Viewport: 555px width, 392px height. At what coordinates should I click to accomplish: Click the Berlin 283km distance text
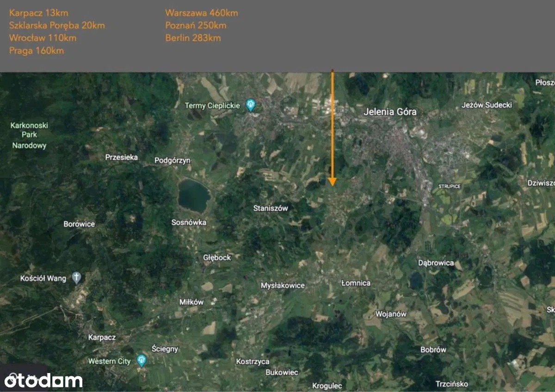193,38
